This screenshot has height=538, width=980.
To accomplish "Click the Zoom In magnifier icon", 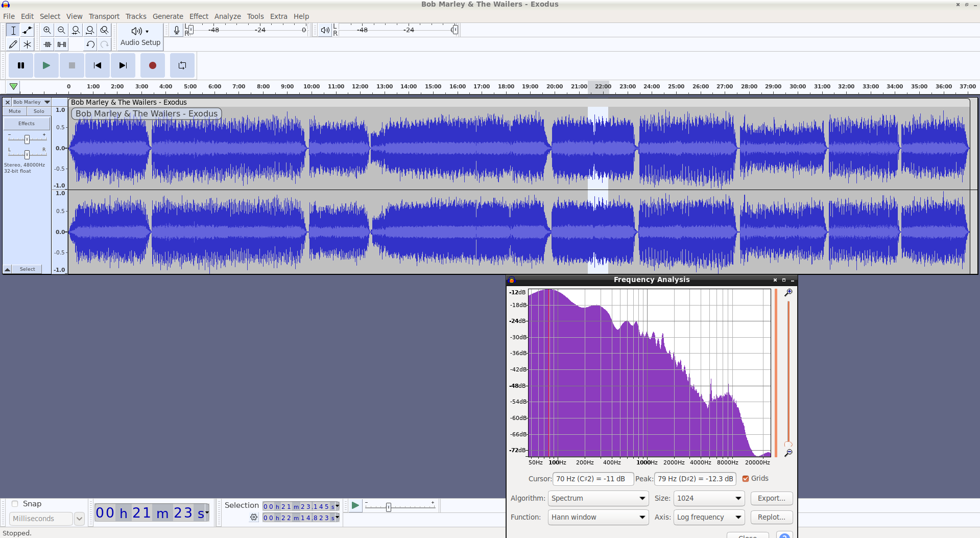I will tap(47, 30).
